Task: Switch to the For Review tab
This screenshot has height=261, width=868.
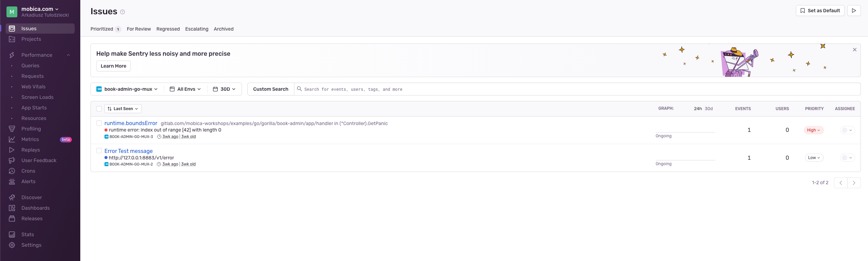Action: click(x=139, y=29)
